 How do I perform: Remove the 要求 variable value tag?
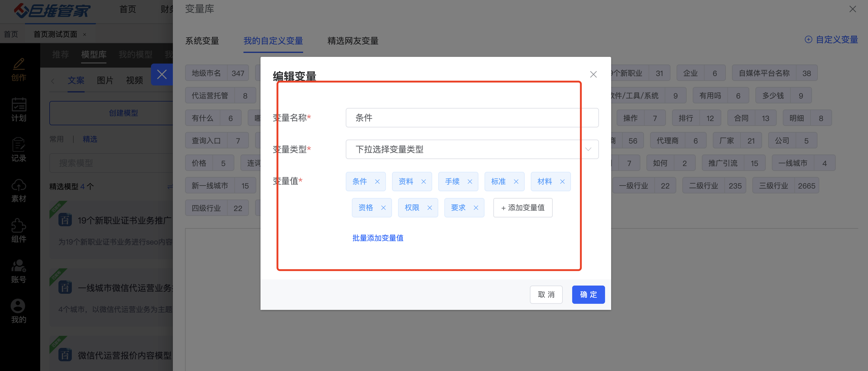(x=476, y=208)
